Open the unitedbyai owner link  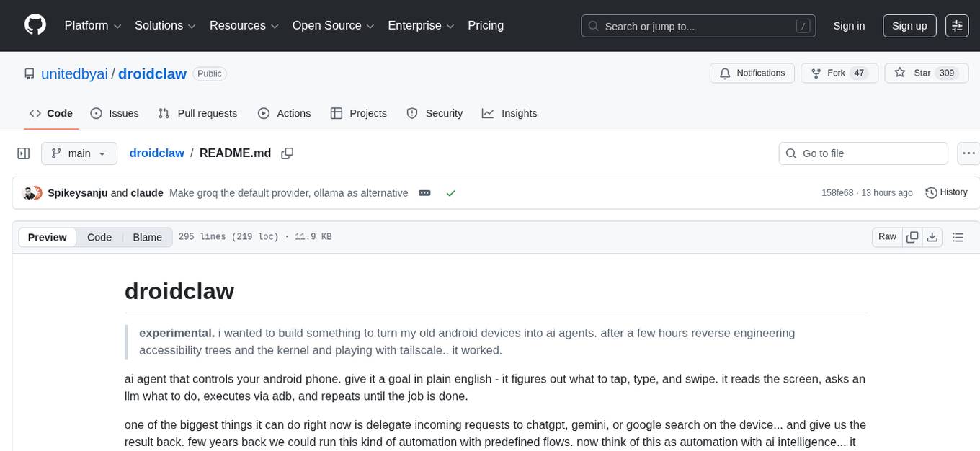click(74, 73)
